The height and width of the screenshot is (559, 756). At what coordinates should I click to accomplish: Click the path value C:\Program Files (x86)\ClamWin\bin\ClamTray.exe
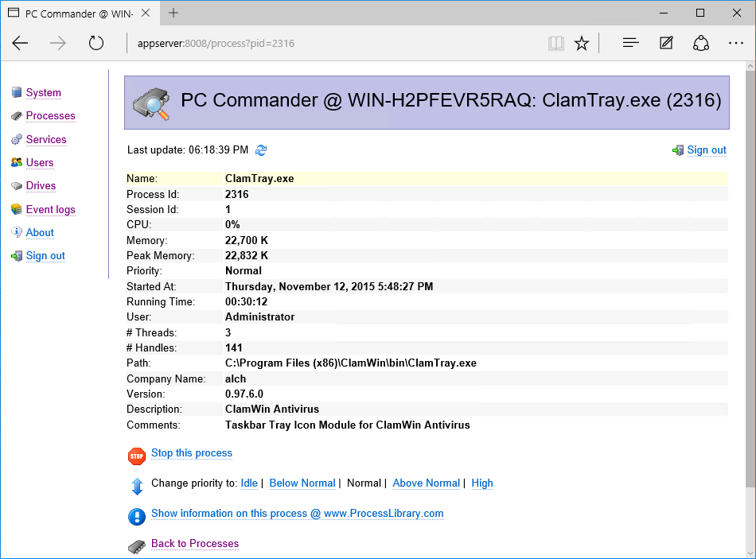coord(350,363)
